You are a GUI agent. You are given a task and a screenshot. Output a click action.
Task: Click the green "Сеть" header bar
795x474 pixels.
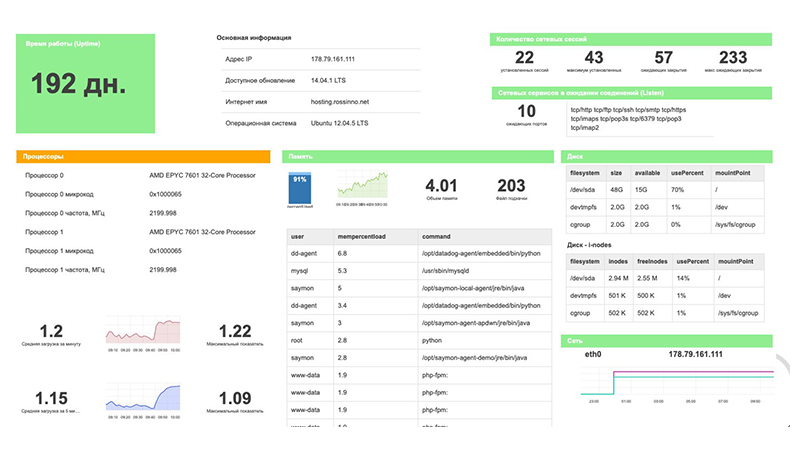pos(667,341)
